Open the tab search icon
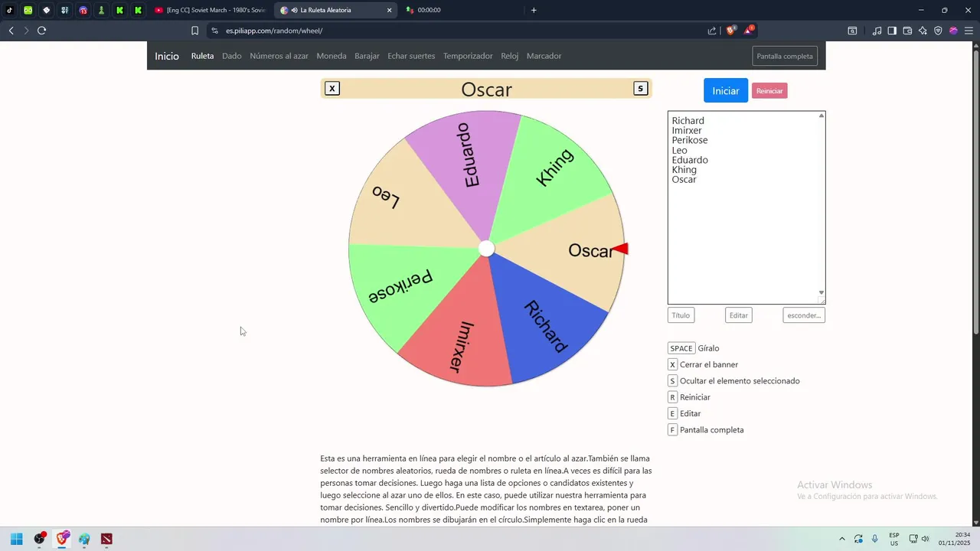980x551 pixels. (x=852, y=31)
